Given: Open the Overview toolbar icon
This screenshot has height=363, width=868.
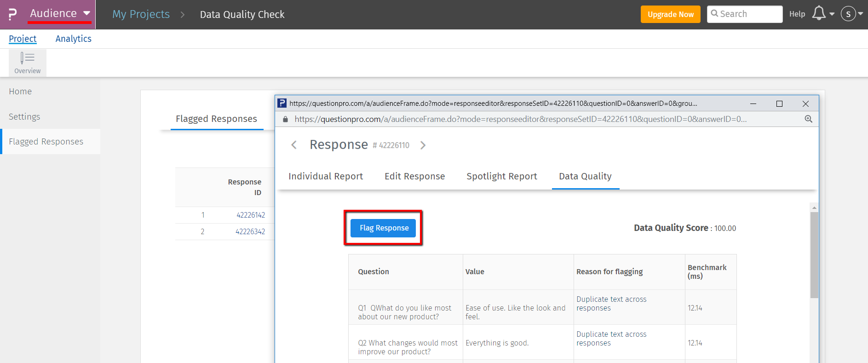Looking at the screenshot, I should tap(27, 63).
